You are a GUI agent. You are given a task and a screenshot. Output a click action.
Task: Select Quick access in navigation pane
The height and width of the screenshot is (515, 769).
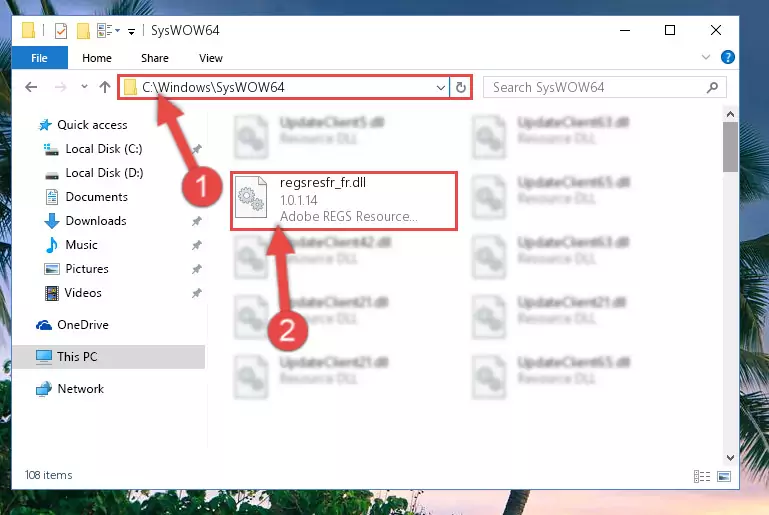[x=92, y=125]
